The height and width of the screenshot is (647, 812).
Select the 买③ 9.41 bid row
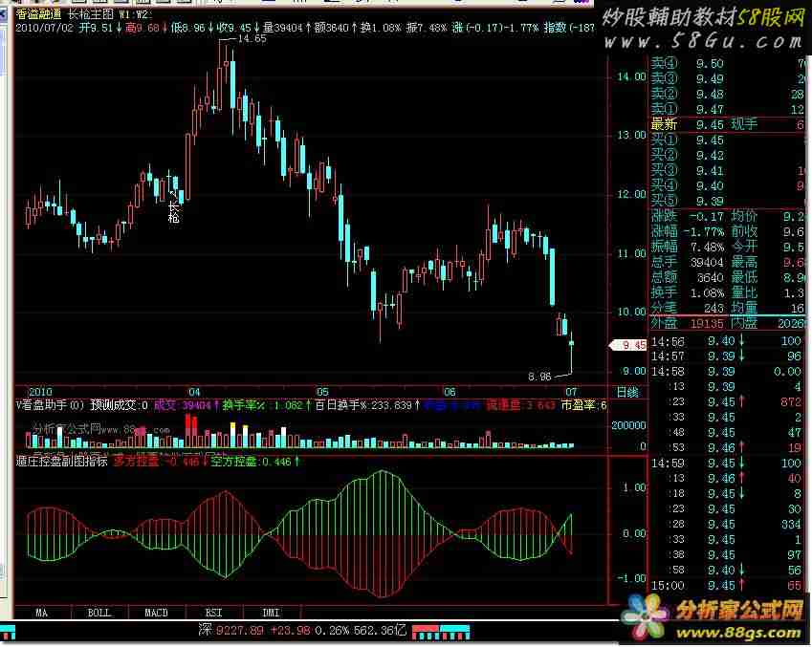(x=728, y=171)
